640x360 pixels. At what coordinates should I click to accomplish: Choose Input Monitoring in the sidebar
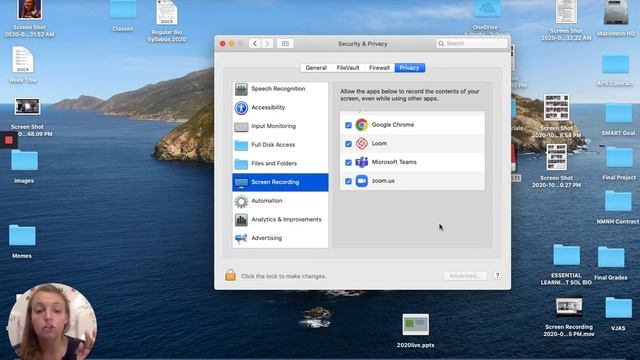[x=280, y=127]
